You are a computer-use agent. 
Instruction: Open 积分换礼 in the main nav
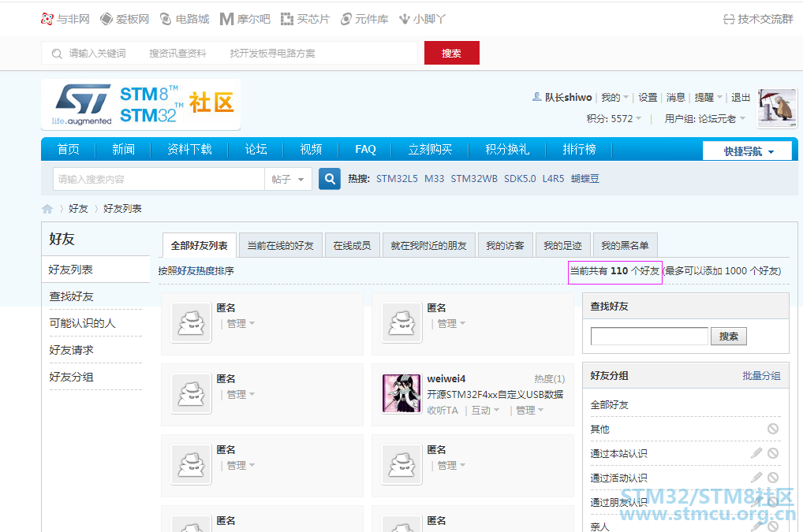point(507,149)
